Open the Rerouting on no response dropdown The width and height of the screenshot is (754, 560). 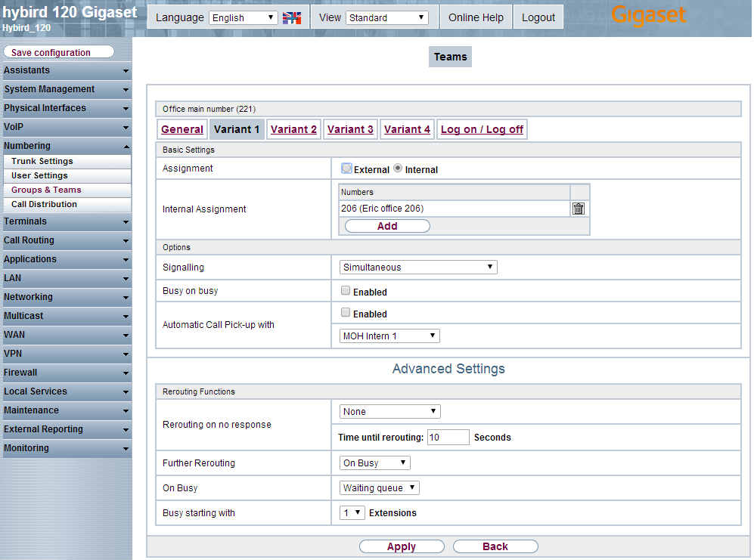pyautogui.click(x=389, y=411)
